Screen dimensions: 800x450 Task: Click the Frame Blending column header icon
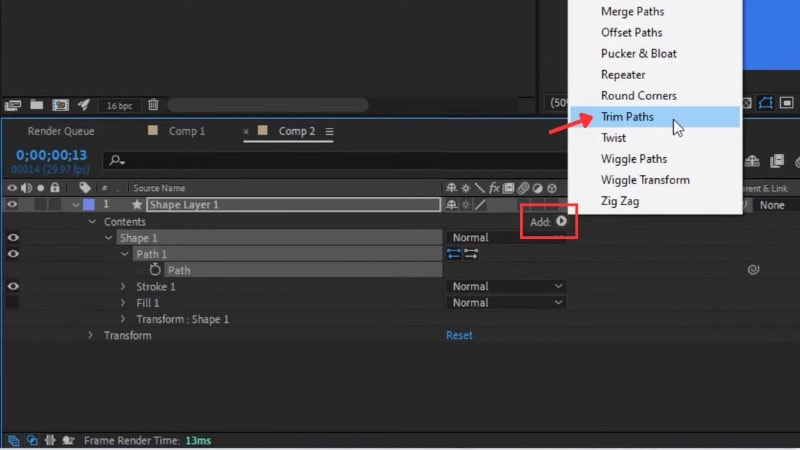point(509,188)
